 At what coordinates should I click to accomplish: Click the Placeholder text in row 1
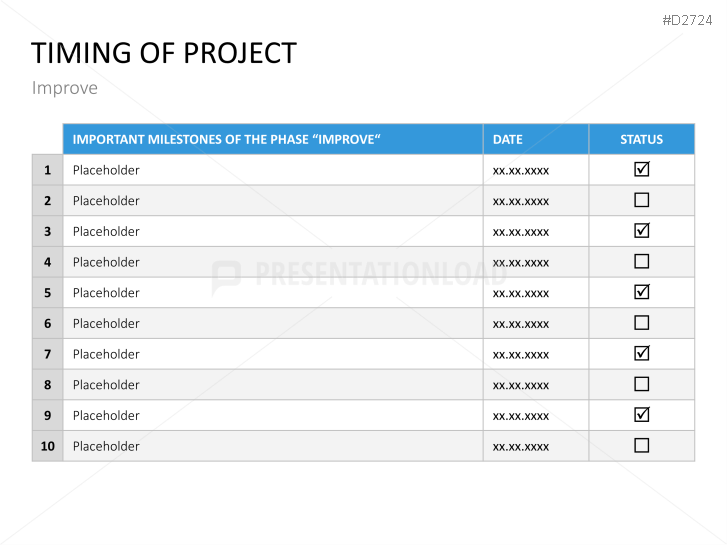coord(106,170)
